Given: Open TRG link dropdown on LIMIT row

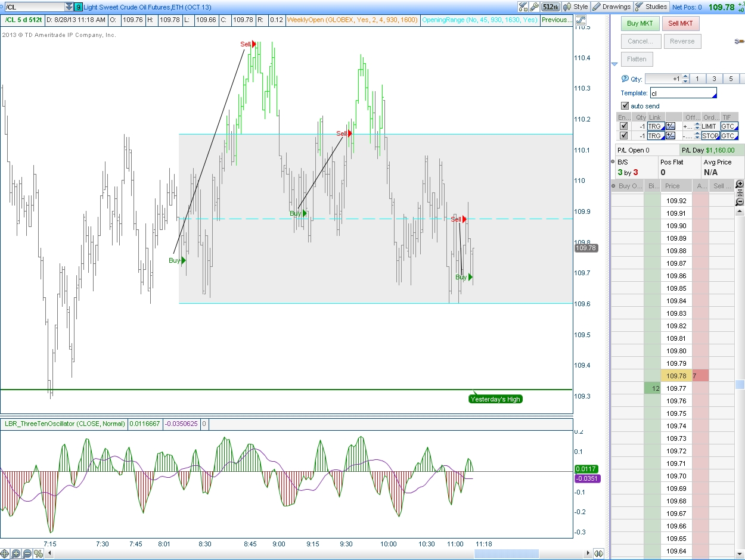Looking at the screenshot, I should (656, 126).
